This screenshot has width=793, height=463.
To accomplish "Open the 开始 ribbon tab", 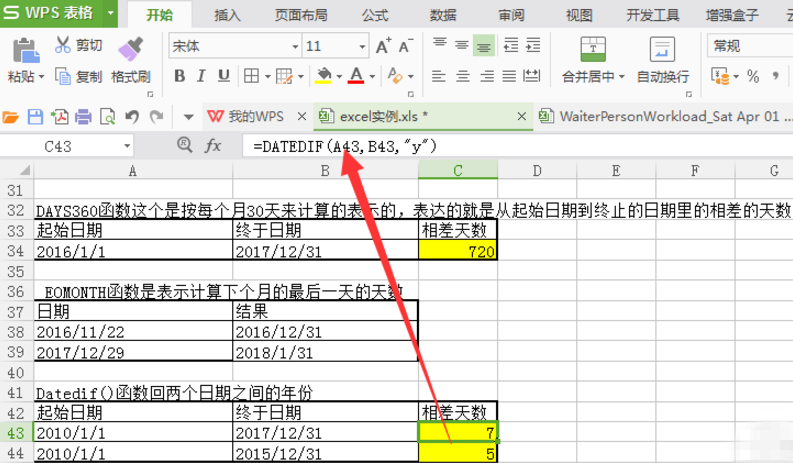I will 159,15.
